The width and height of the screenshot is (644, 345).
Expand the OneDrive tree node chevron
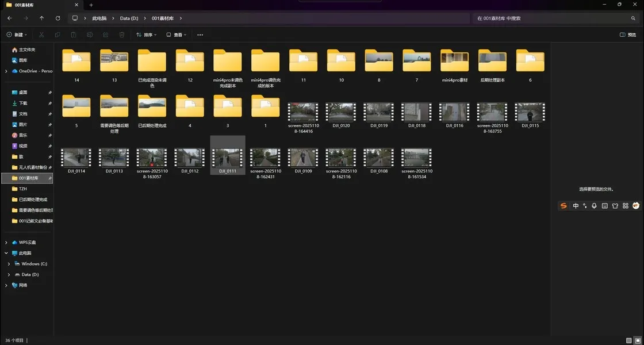click(x=6, y=71)
